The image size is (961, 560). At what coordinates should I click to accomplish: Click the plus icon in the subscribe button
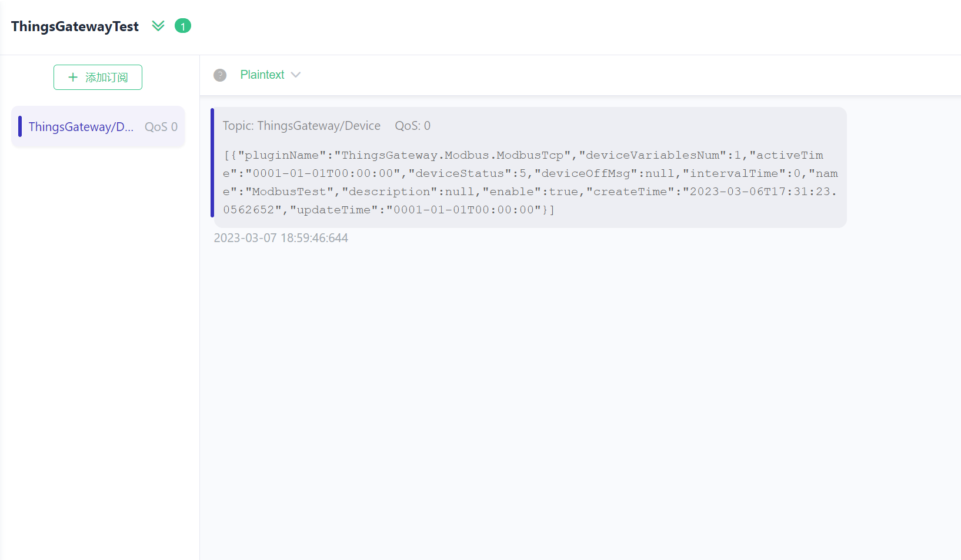(73, 78)
